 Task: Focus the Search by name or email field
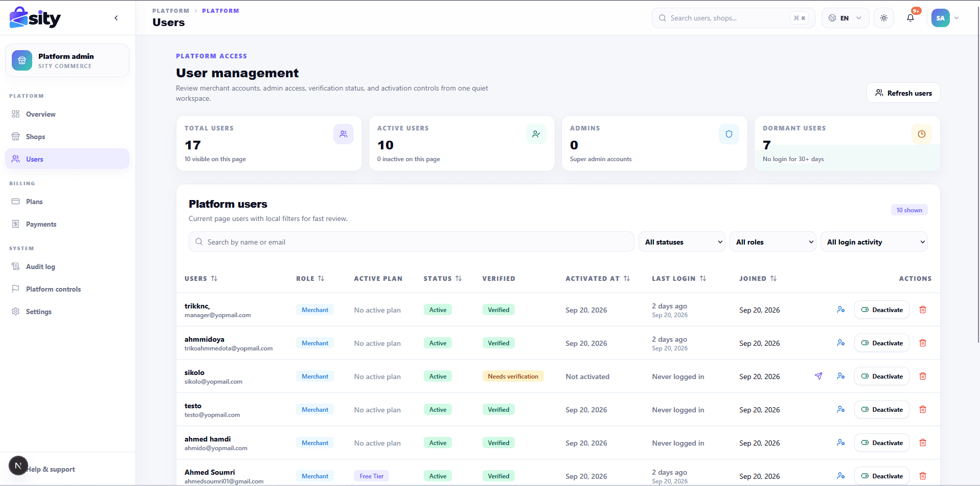click(412, 241)
